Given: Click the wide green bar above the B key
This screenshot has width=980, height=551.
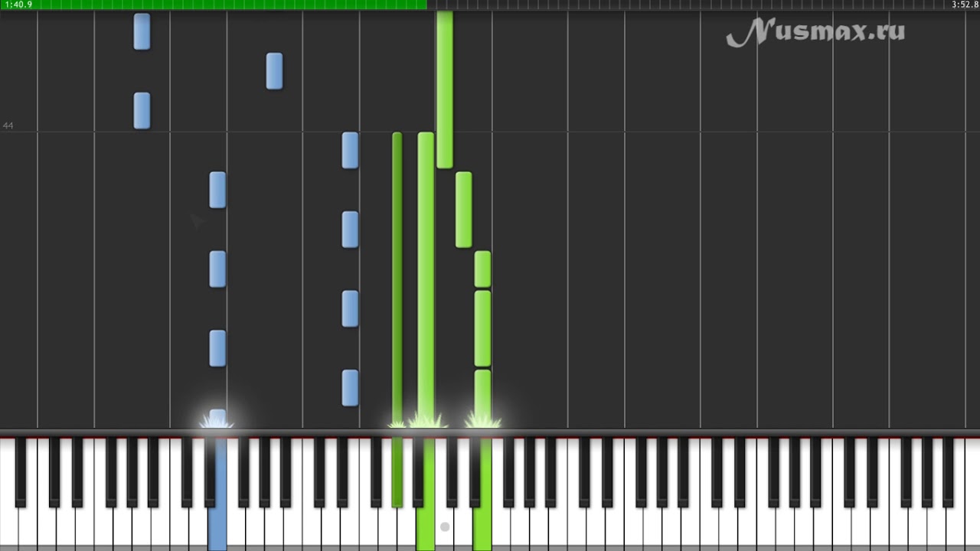Looking at the screenshot, I should coord(426,278).
